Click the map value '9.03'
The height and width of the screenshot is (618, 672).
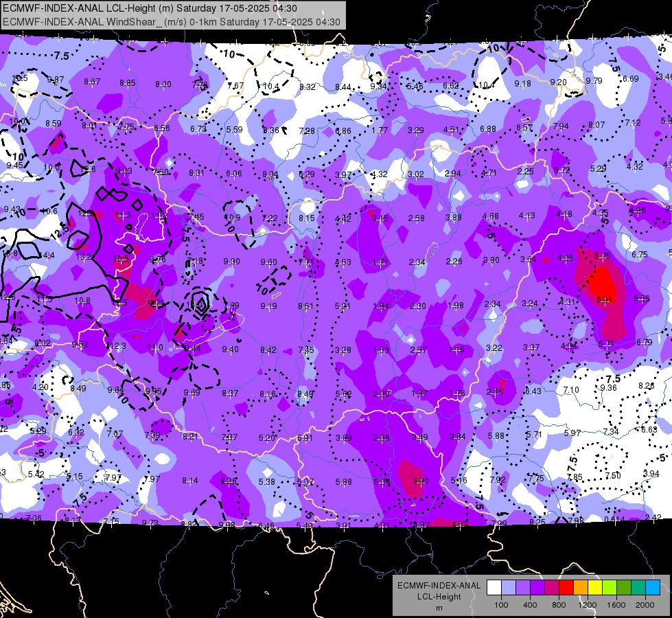(124, 171)
